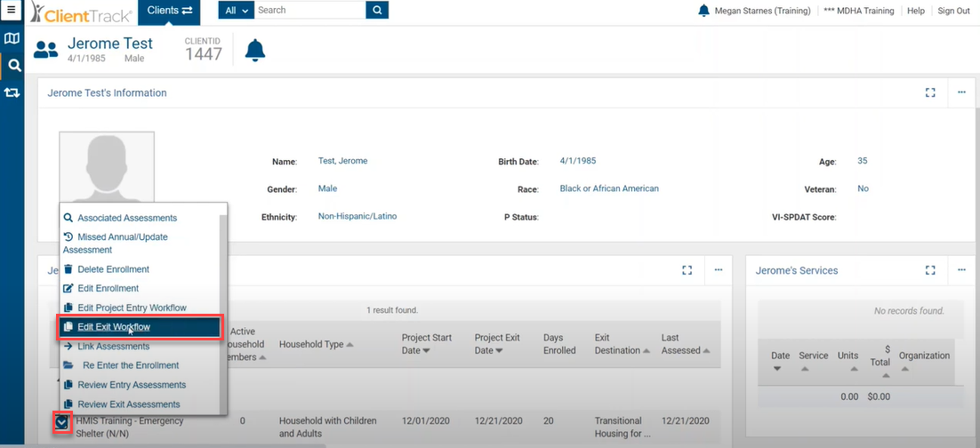Select Edit Exit Workflow from context menu
This screenshot has width=980, height=448.
pos(114,327)
